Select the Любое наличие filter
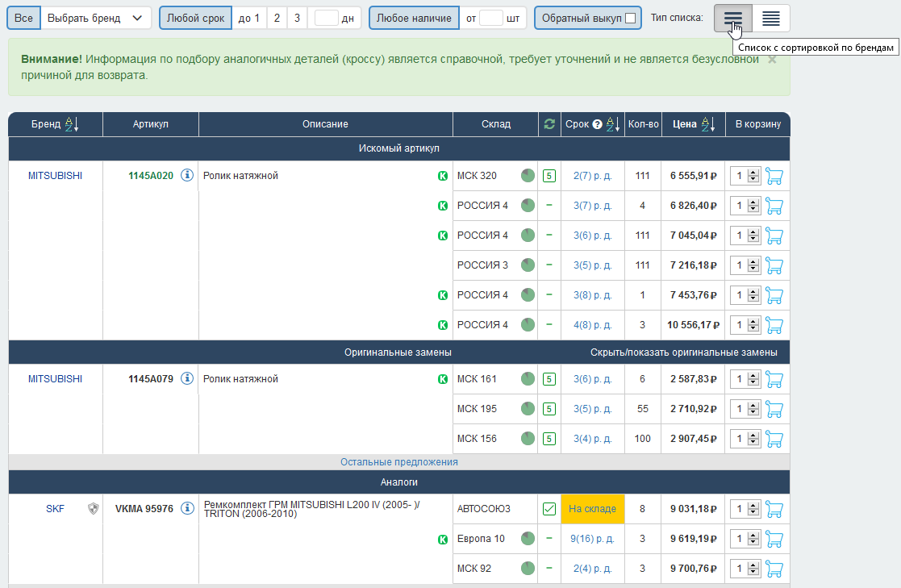901x588 pixels. pos(415,18)
